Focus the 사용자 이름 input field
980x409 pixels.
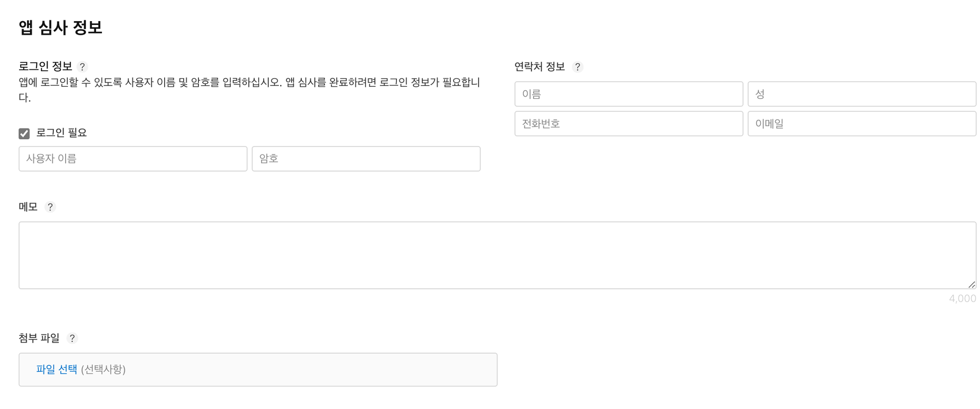pos(133,159)
